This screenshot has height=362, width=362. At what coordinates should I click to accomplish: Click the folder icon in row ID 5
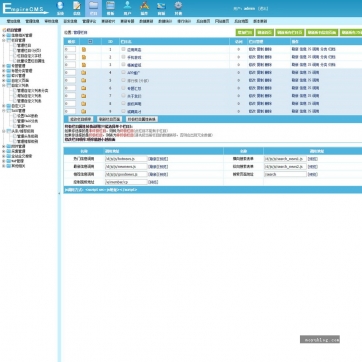(84, 80)
